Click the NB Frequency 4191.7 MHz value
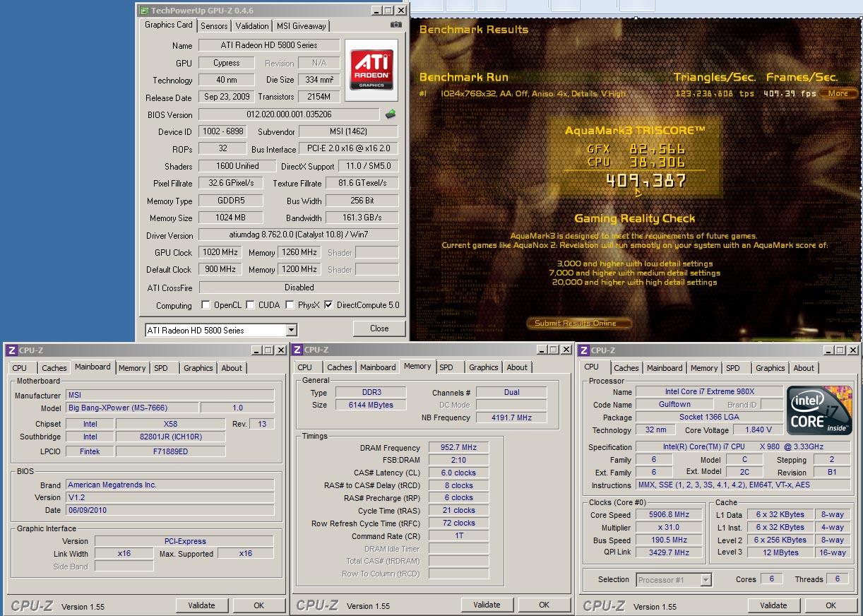The image size is (863, 616). click(x=512, y=418)
